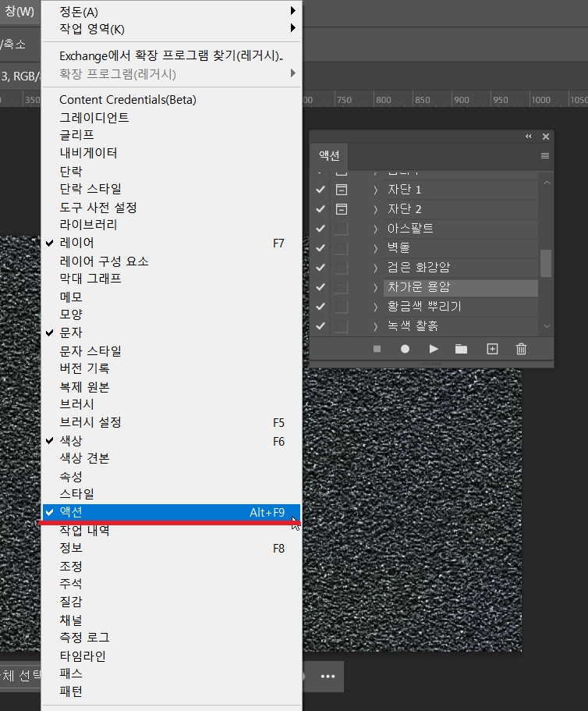Toggle checkmark for 차가운 용암 action
Viewport: 588px width, 711px height.
321,287
